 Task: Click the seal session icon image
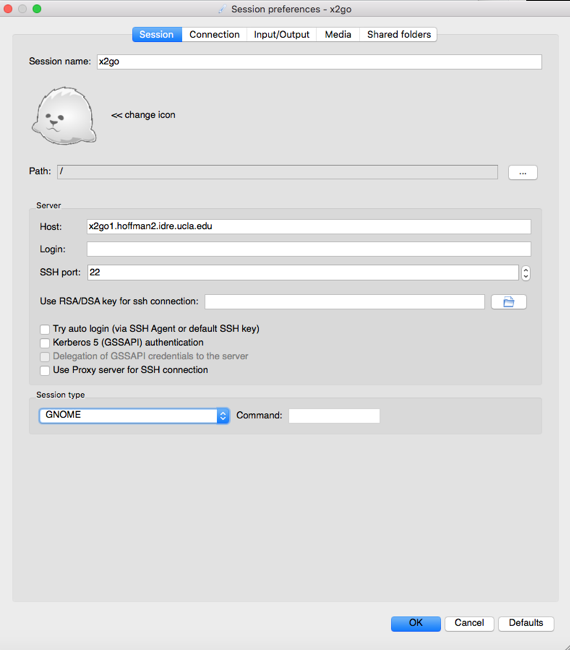[x=64, y=116]
